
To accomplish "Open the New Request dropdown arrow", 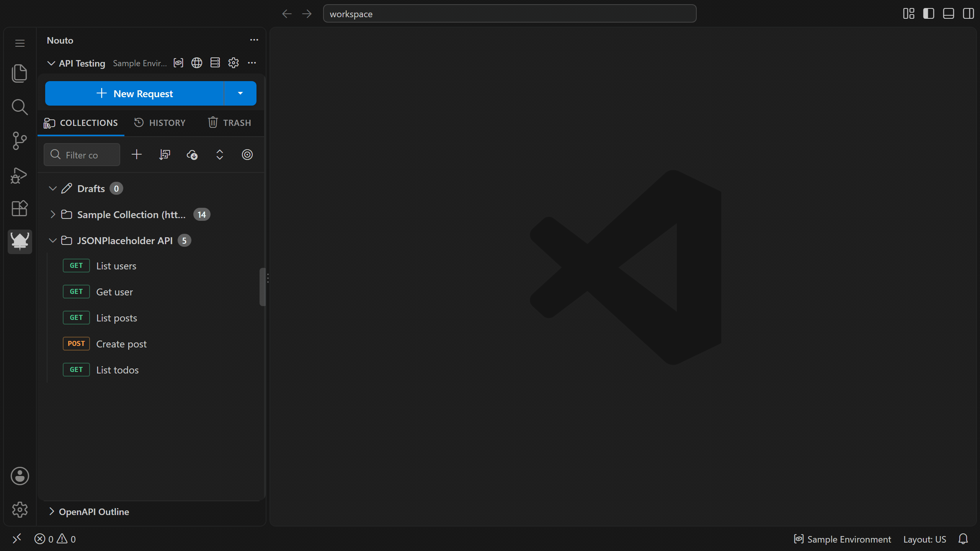I will click(240, 93).
